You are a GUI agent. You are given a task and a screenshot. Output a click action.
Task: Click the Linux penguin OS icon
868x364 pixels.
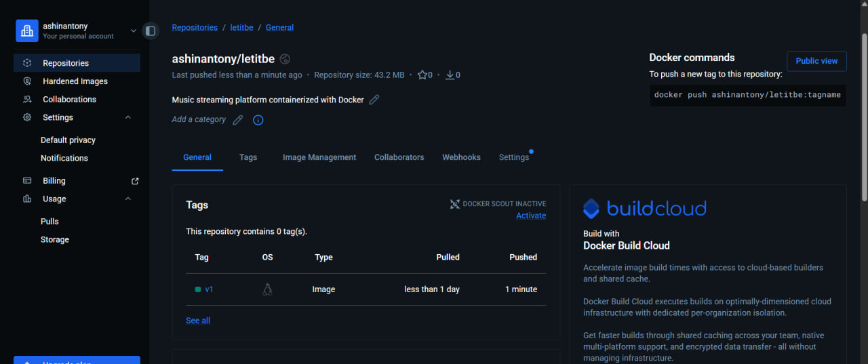tap(267, 289)
